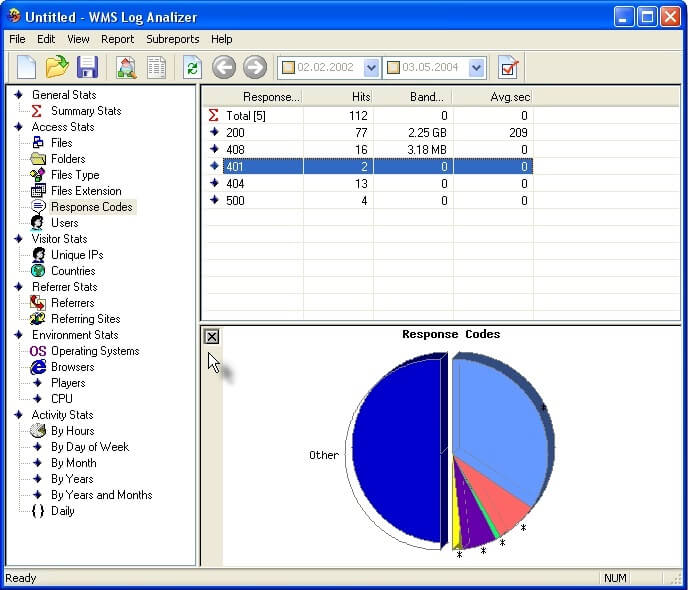The height and width of the screenshot is (590, 688).
Task: Select the 200 response code row
Action: [369, 132]
